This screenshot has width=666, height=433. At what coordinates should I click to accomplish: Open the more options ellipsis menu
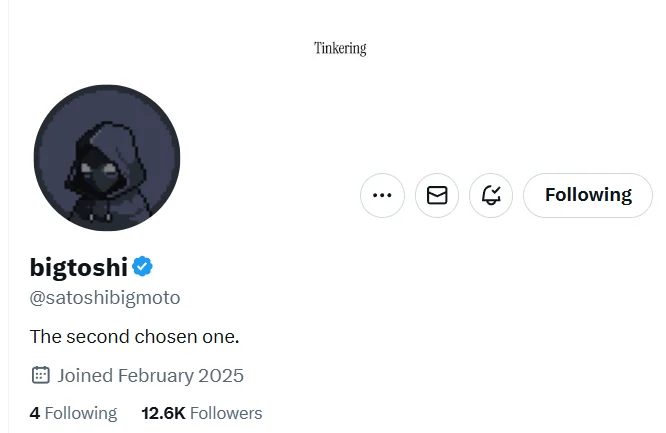(382, 195)
